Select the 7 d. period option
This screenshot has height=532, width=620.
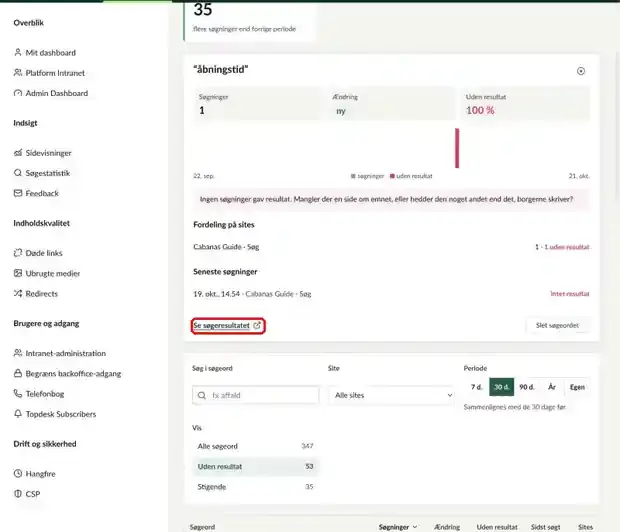click(477, 387)
